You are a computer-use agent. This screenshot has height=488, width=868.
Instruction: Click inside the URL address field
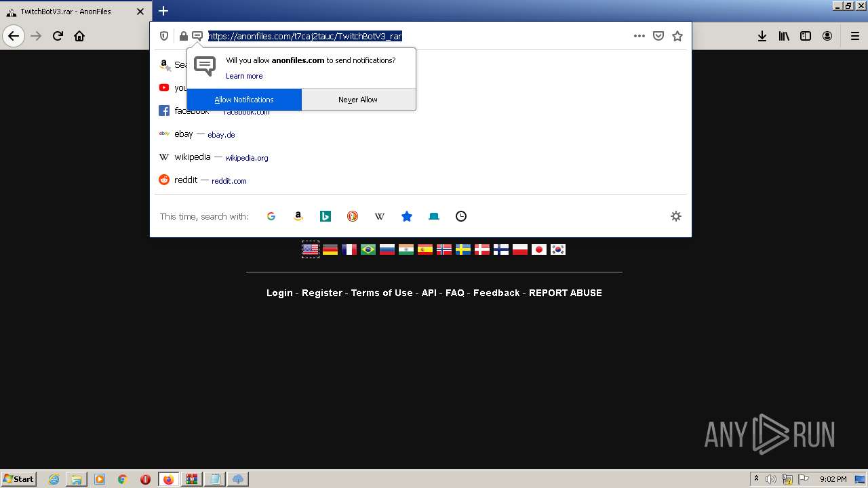(x=417, y=36)
